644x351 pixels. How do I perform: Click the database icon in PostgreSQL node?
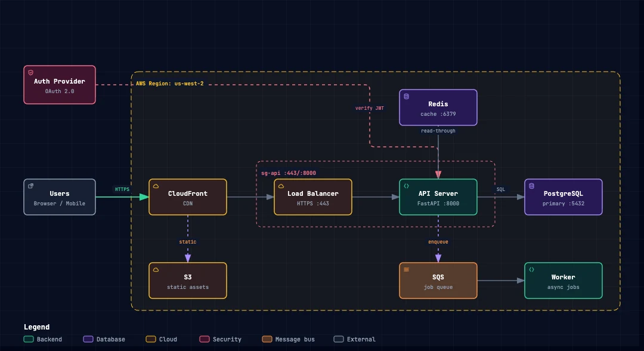[x=532, y=186]
